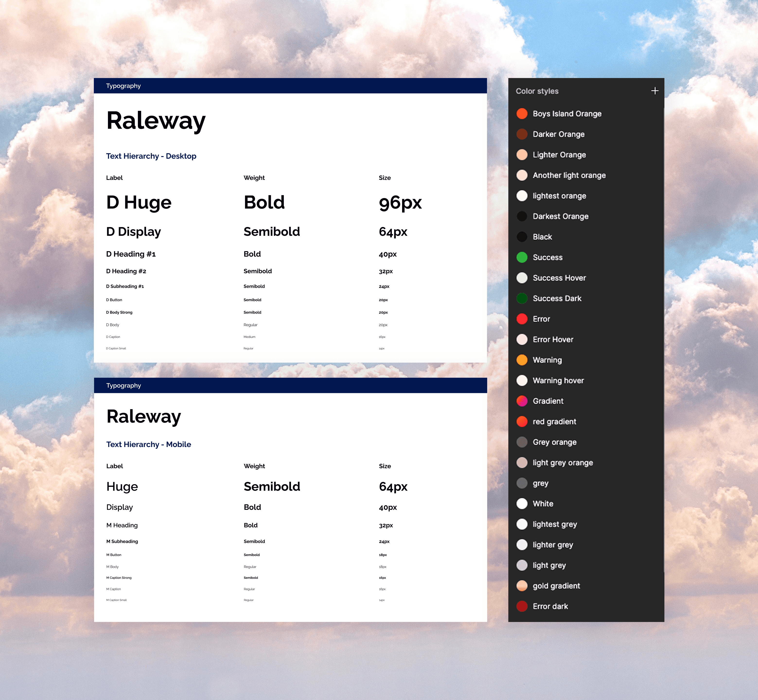Image resolution: width=758 pixels, height=700 pixels.
Task: Select the Error dark swatch
Action: [522, 606]
